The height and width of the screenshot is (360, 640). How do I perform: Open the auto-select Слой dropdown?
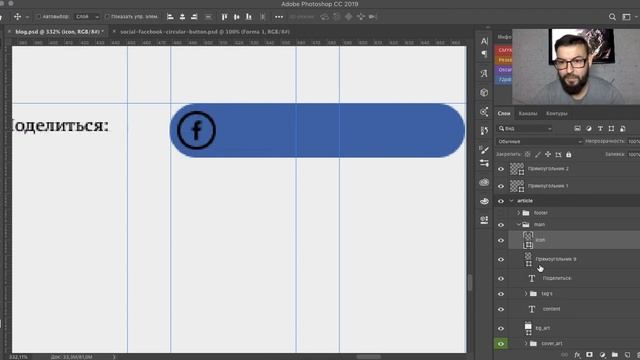coord(87,17)
